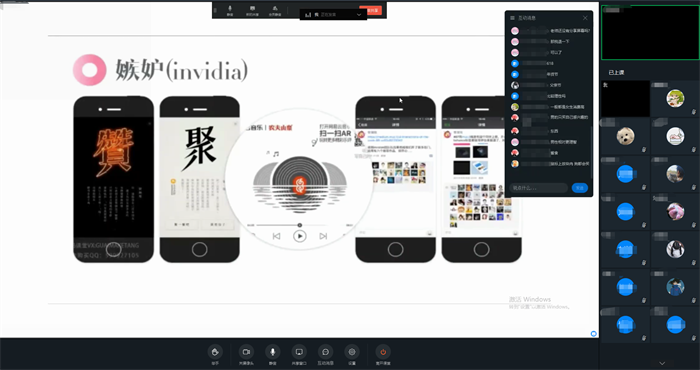Click the play button on the music slide
Viewport: 700px width, 370px height.
point(300,236)
